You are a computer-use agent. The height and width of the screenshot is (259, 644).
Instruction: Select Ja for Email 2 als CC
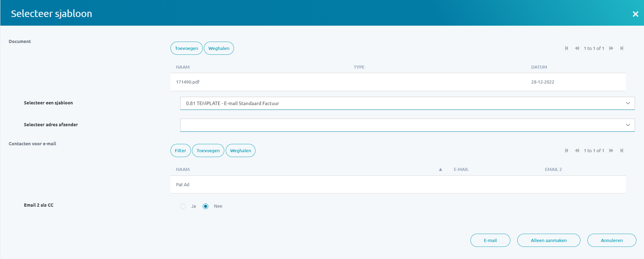(x=183, y=206)
